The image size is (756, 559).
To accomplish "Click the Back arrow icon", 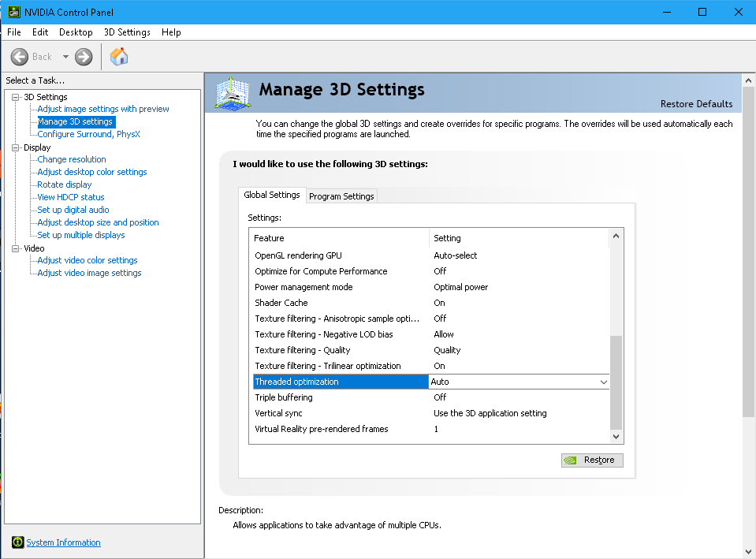I will pyautogui.click(x=19, y=57).
